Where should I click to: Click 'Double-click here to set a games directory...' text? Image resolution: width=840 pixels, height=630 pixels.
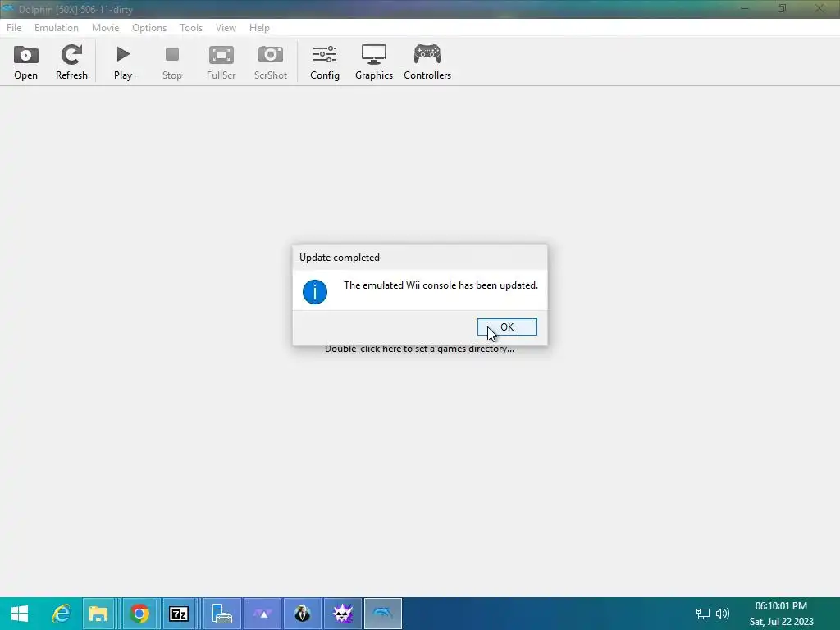tap(419, 349)
